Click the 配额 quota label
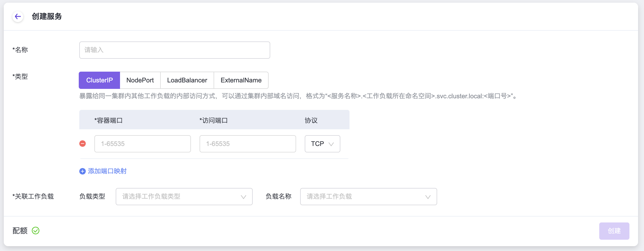Screen dimensions: 644x251 (x=20, y=231)
